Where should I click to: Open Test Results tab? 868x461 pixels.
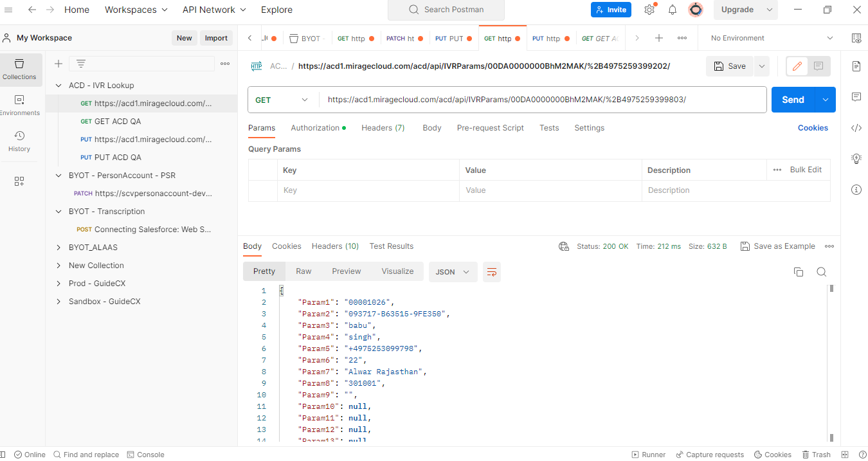tap(392, 246)
